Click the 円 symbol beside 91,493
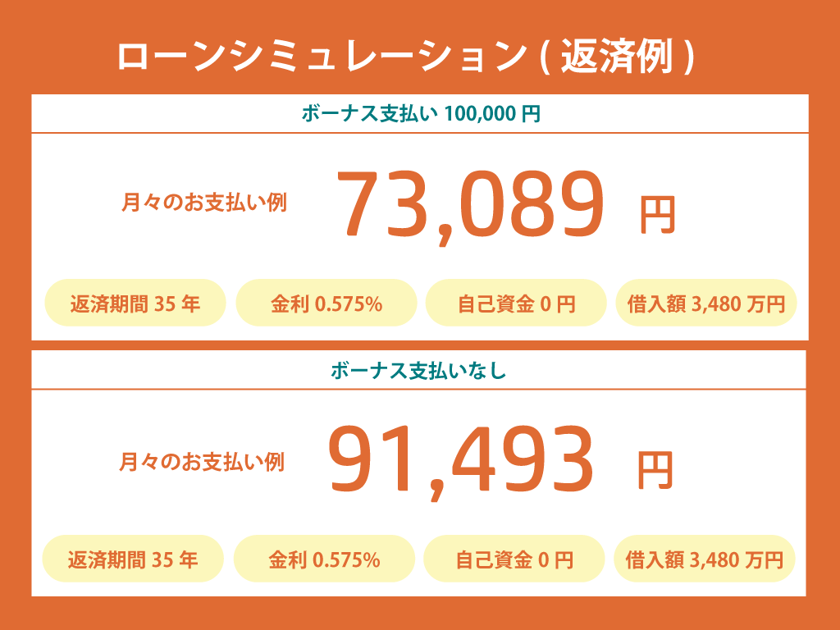 pos(655,470)
